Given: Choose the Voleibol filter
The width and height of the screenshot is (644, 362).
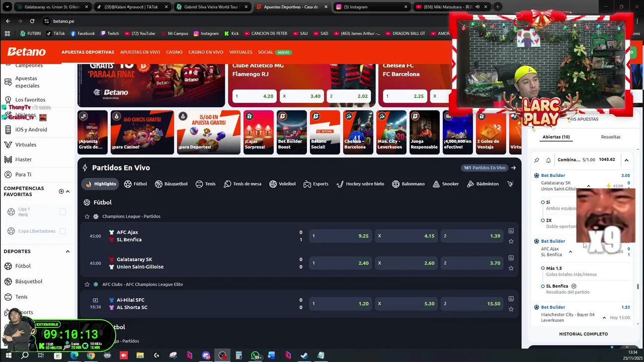Looking at the screenshot, I should point(282,184).
